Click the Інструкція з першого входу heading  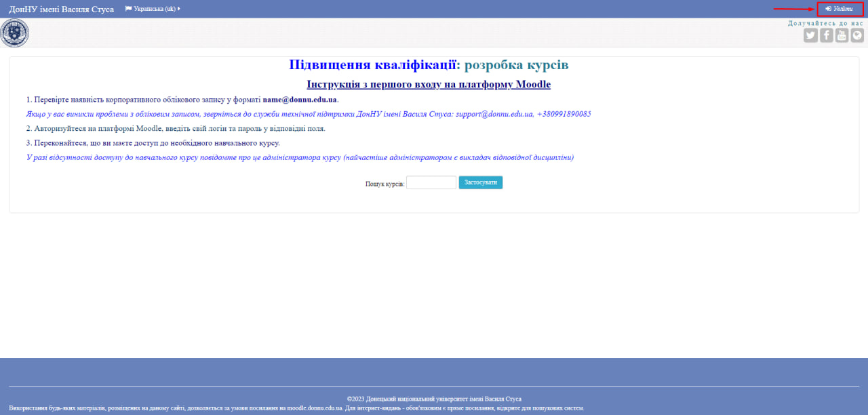point(429,85)
